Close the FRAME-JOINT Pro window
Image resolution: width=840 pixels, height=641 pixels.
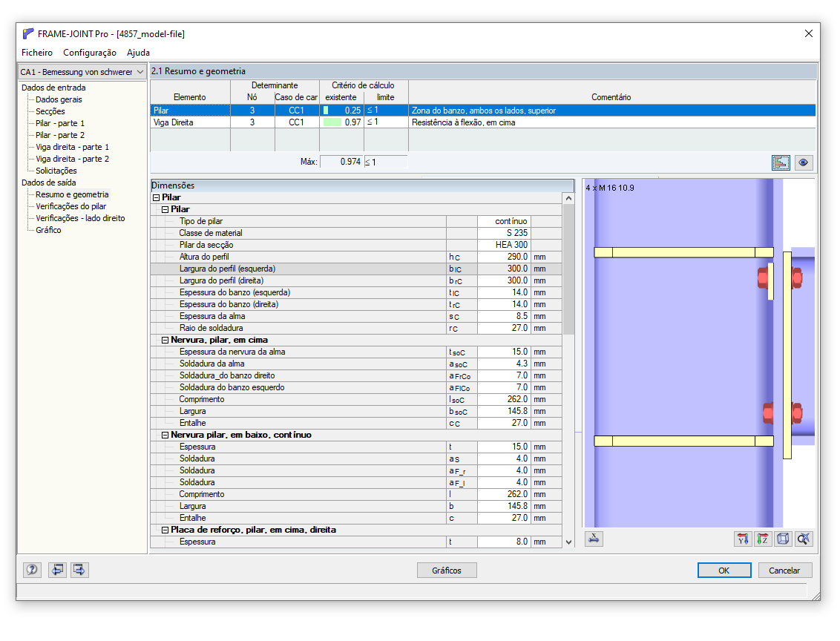[x=808, y=33]
